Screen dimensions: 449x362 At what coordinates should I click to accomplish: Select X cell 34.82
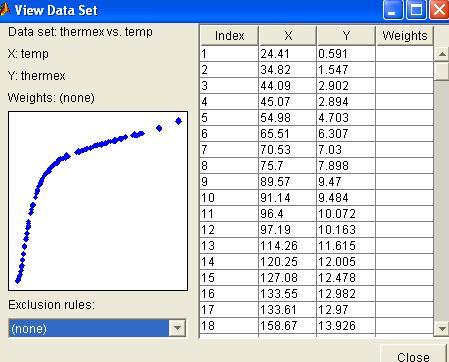287,70
